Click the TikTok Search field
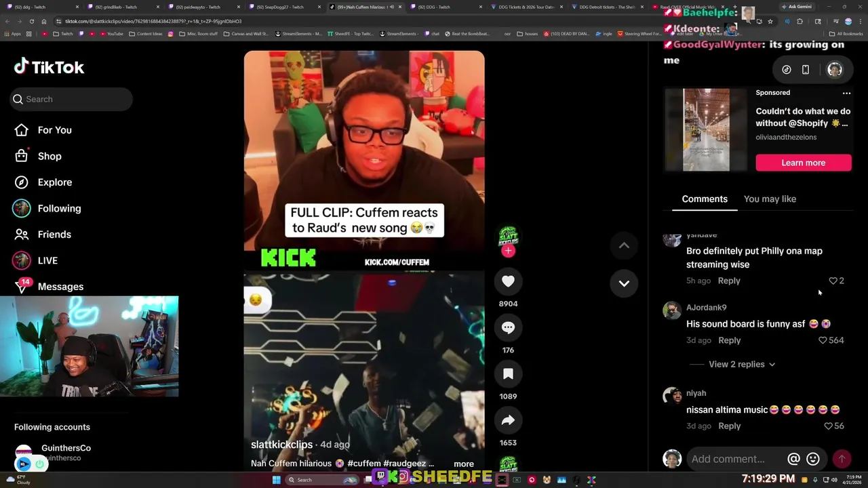Screen dimensions: 868x488 pyautogui.click(x=71, y=100)
